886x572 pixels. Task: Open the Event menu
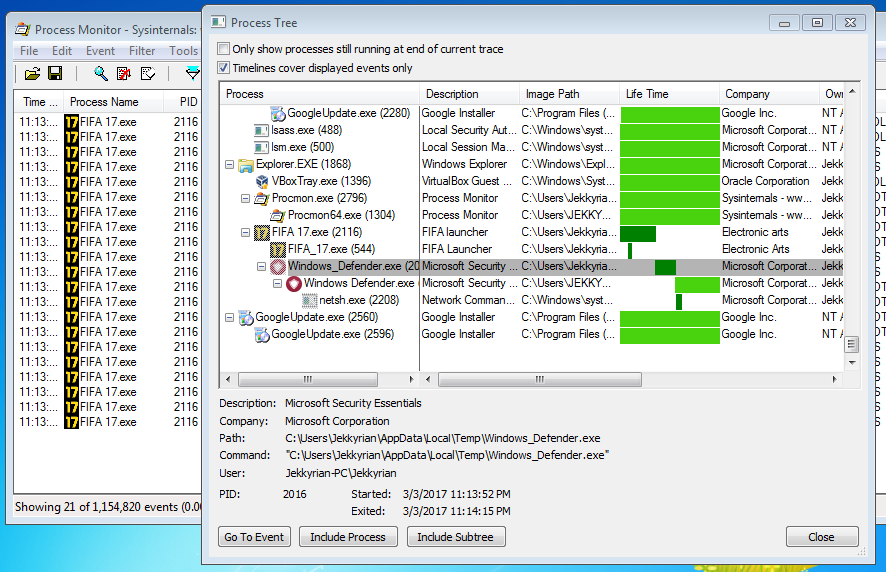(100, 51)
